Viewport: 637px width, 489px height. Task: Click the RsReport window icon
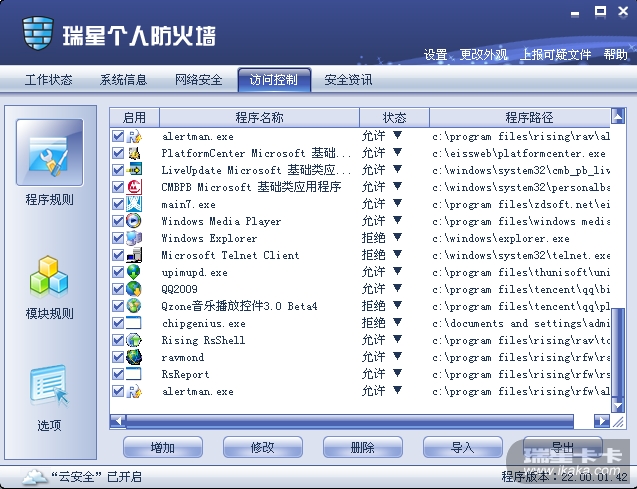coord(134,374)
